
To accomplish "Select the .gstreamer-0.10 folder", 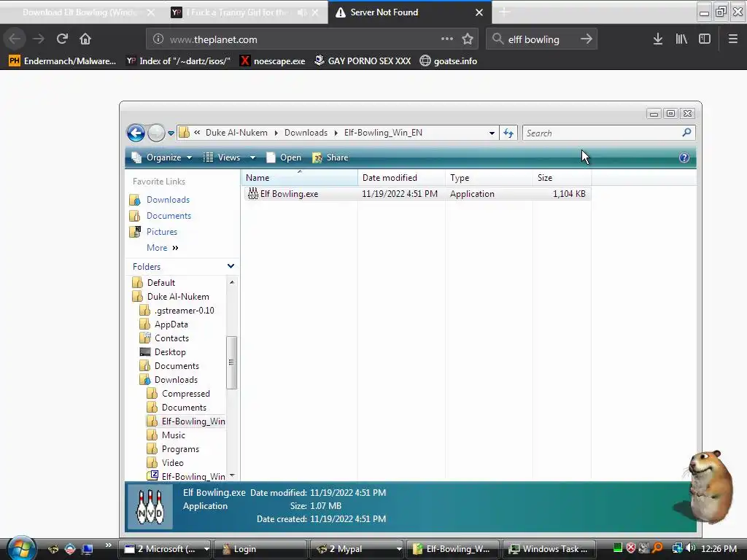I will (x=183, y=311).
